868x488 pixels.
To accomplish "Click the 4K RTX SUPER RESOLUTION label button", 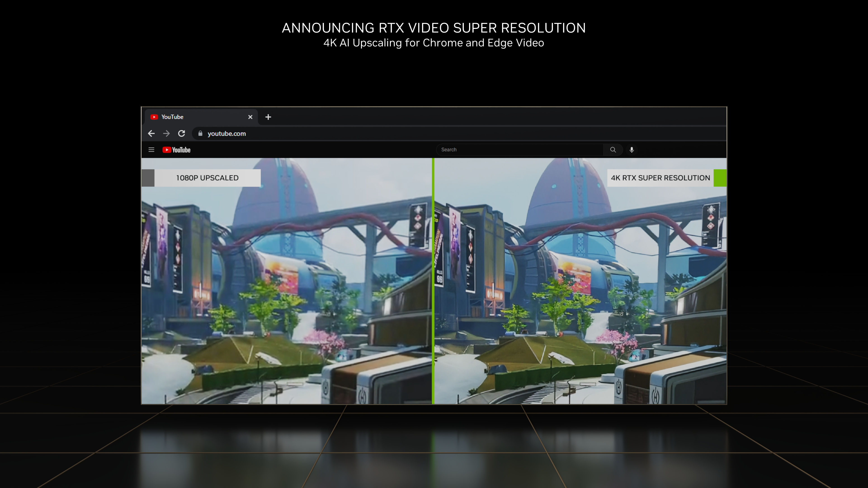I will coord(660,178).
